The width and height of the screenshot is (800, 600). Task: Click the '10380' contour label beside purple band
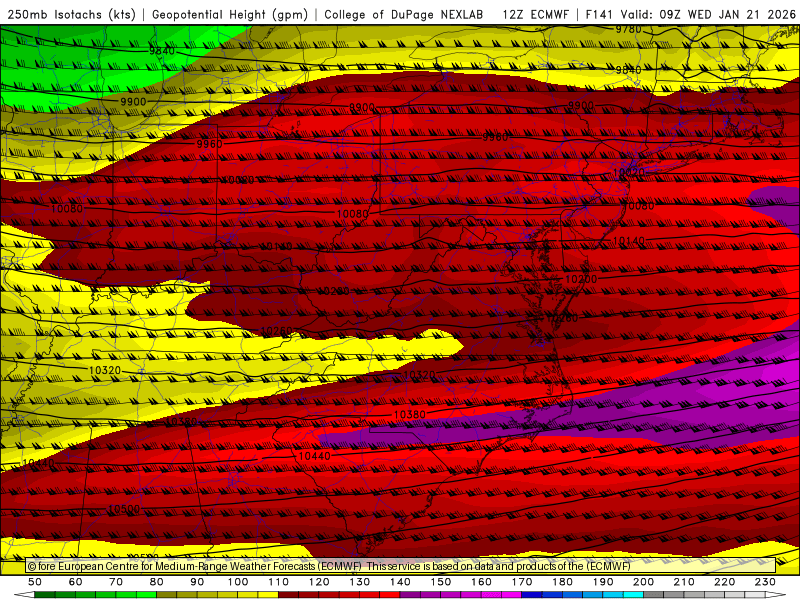pos(410,415)
